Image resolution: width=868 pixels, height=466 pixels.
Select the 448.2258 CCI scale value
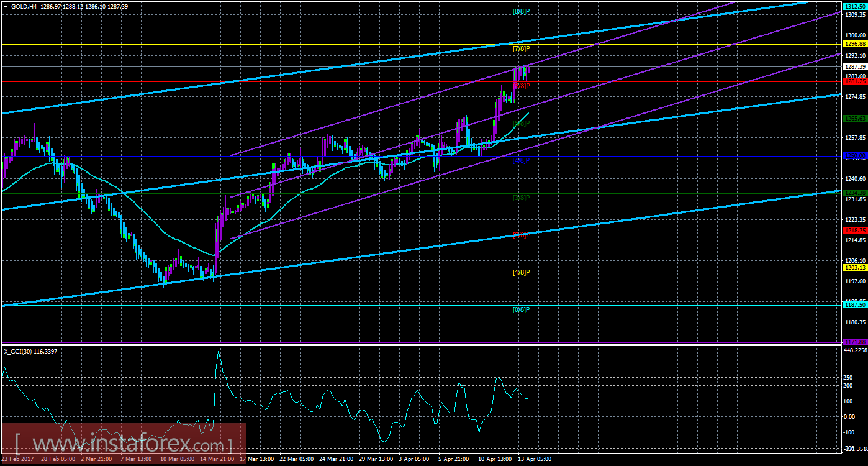coord(855,350)
